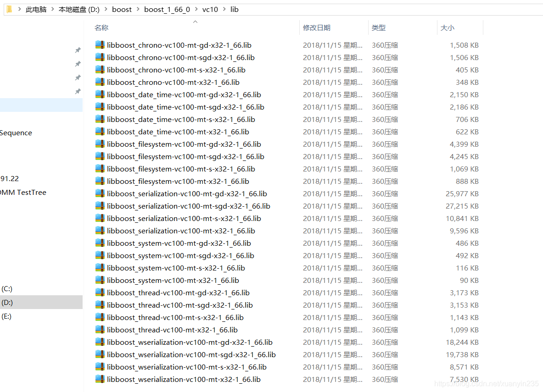Click the icon of libboost_system-vc100-mt-gd-x32-1_66.lib
The height and width of the screenshot is (392, 543).
coord(100,243)
